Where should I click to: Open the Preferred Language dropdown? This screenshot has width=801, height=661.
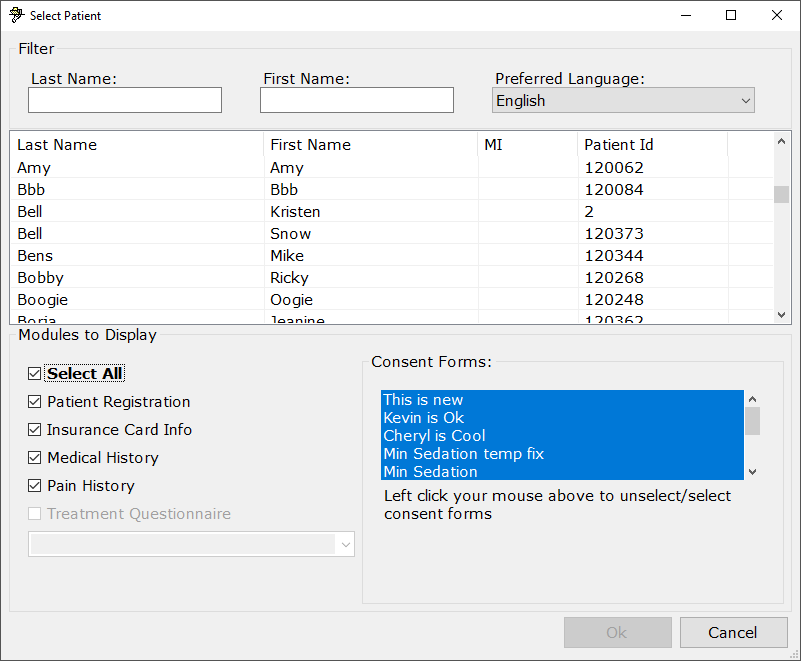[623, 101]
